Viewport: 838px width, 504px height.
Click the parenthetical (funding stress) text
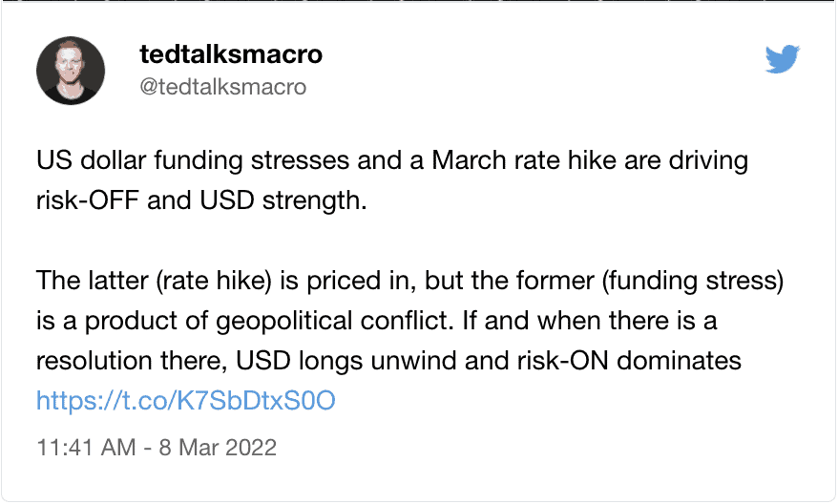693,281
